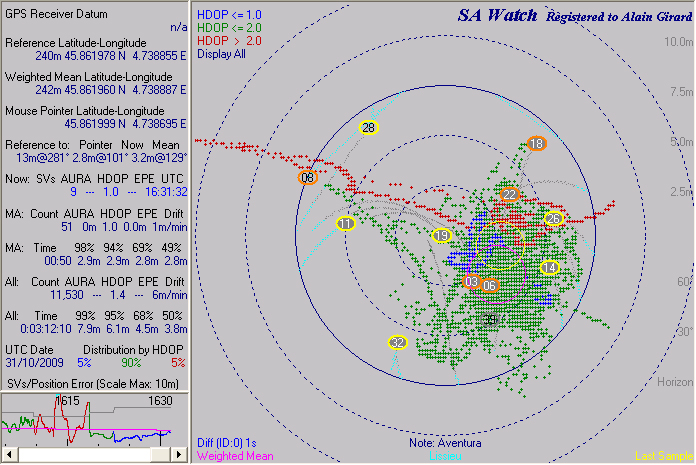Filter plot by HDOP <= 1.0

[x=229, y=15]
